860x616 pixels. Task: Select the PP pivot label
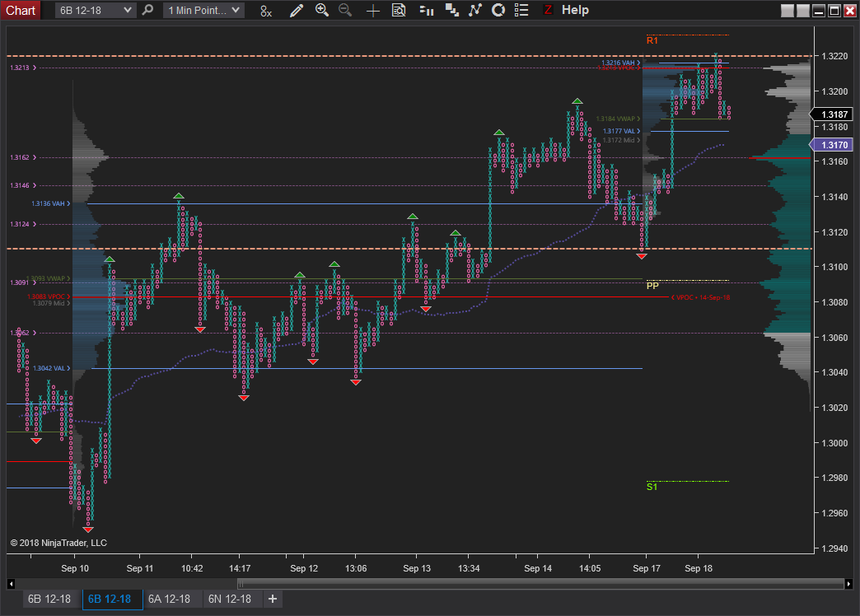pos(652,286)
